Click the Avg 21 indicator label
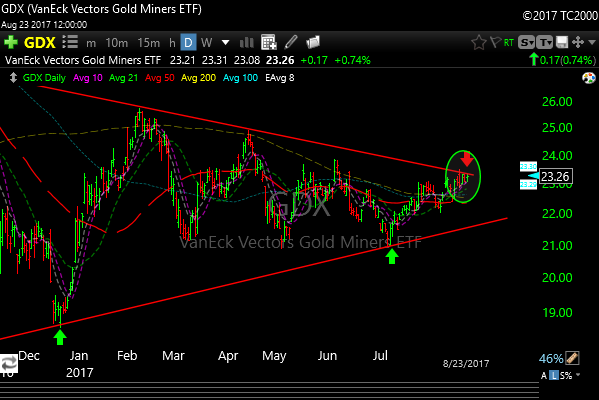This screenshot has height=400, width=599. 123,78
